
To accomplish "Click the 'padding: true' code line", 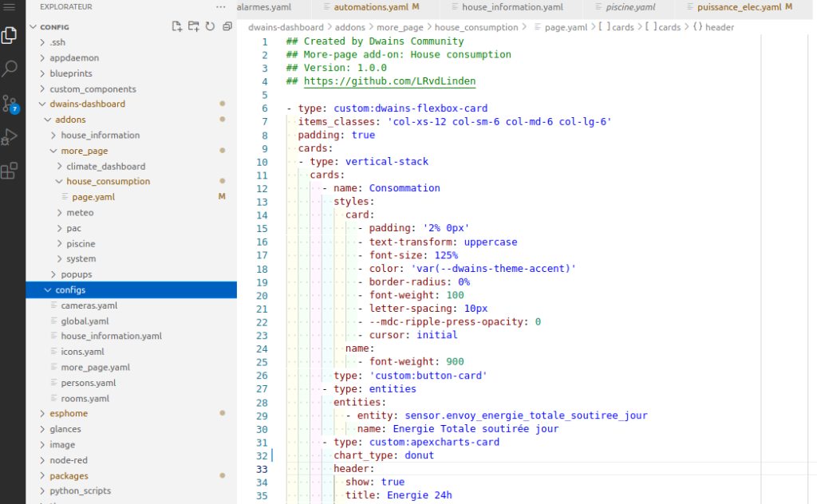I will 336,135.
